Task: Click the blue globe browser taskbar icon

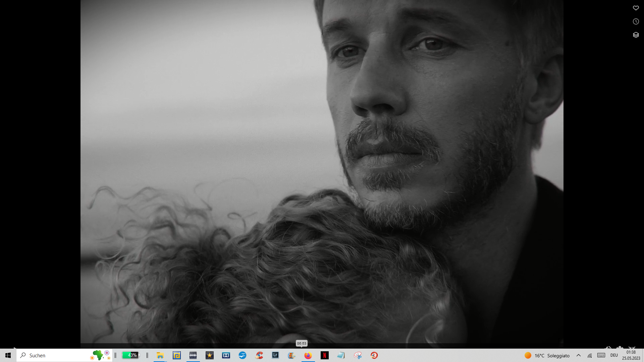Action: (243, 355)
